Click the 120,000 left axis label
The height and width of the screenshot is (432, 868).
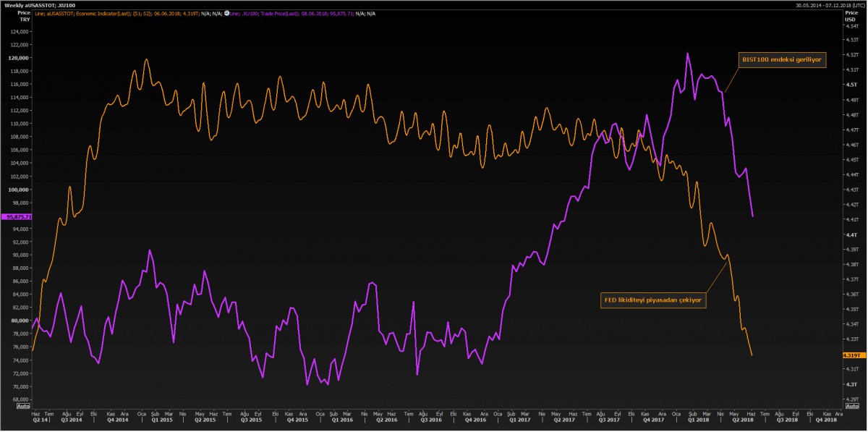click(18, 58)
